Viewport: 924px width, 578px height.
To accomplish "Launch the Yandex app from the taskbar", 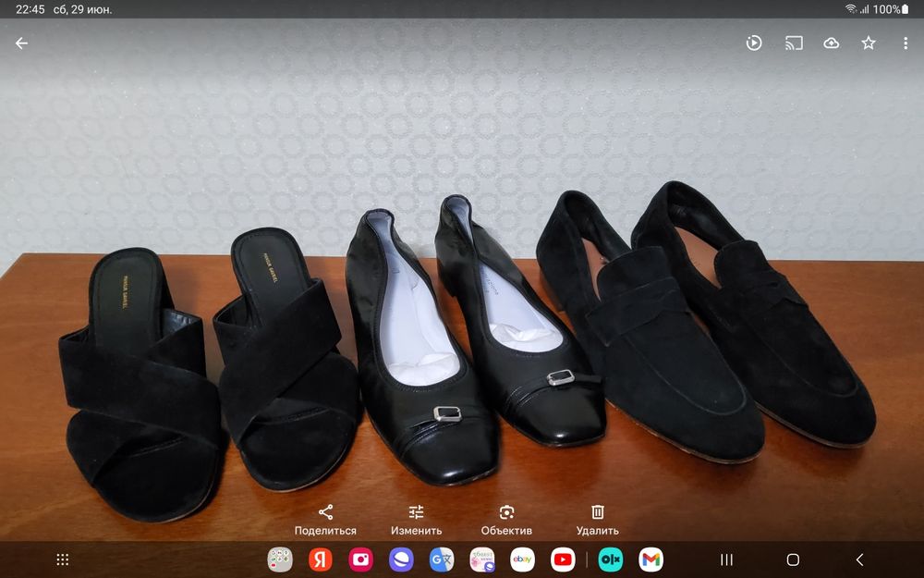I will (320, 560).
